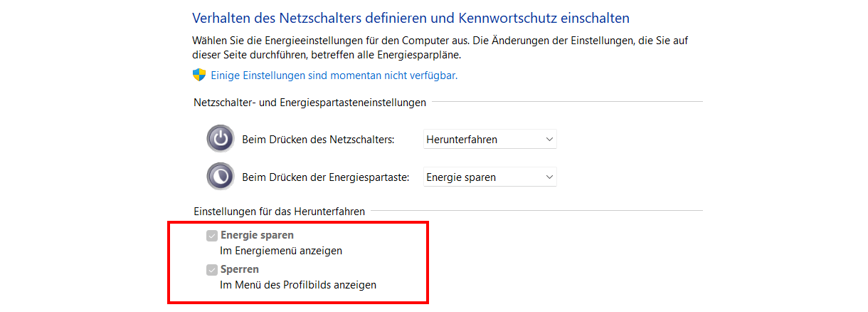This screenshot has height=312, width=868.
Task: Expand the chevron arrow of the Energie sparen combo box
Action: click(x=549, y=177)
